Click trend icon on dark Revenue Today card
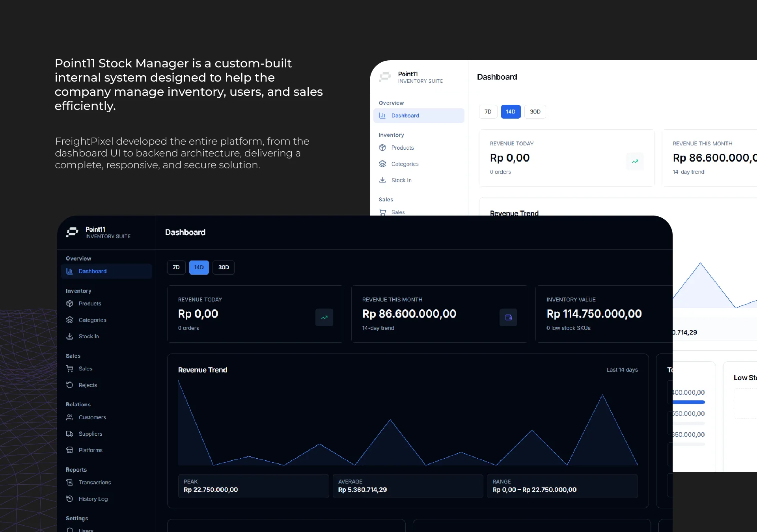This screenshot has height=532, width=757. coord(324,318)
